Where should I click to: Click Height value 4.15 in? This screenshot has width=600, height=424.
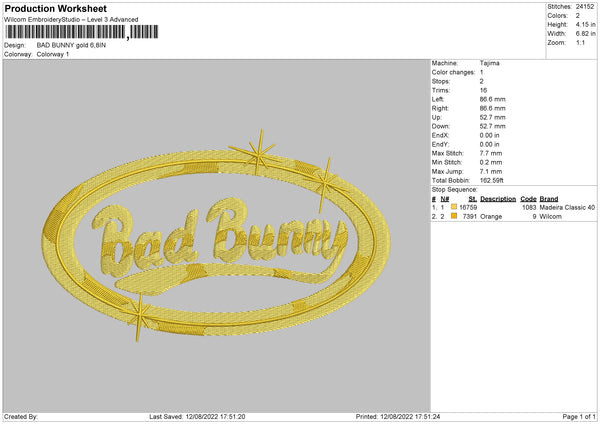click(585, 24)
